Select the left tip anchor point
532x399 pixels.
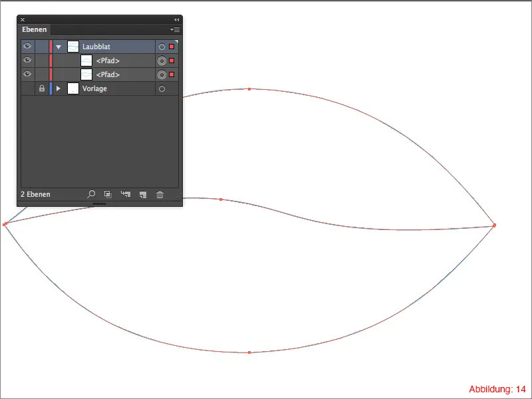tap(5, 224)
